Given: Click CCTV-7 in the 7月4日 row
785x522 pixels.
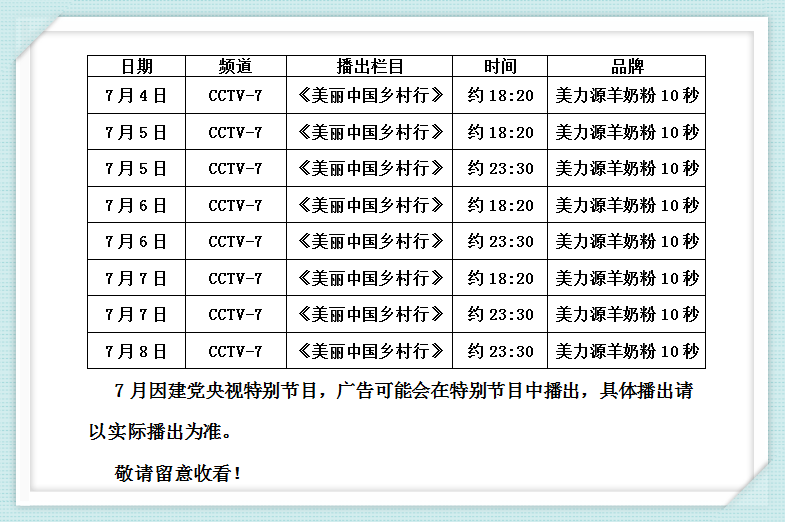Looking at the screenshot, I should pyautogui.click(x=235, y=96).
